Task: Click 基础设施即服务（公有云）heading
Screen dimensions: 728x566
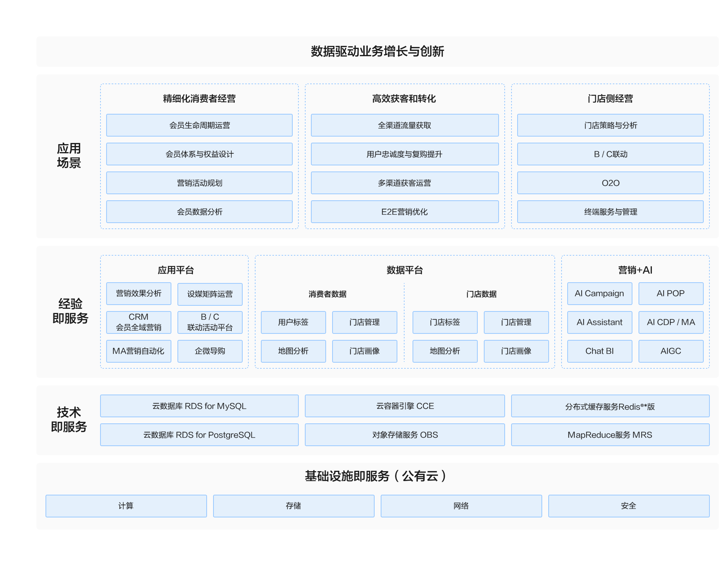Action: [x=376, y=476]
